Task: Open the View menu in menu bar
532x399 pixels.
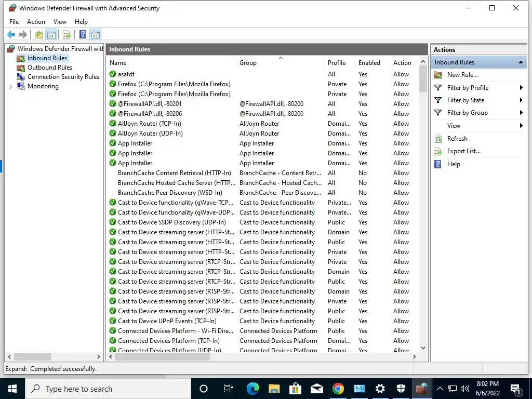Action: (60, 22)
